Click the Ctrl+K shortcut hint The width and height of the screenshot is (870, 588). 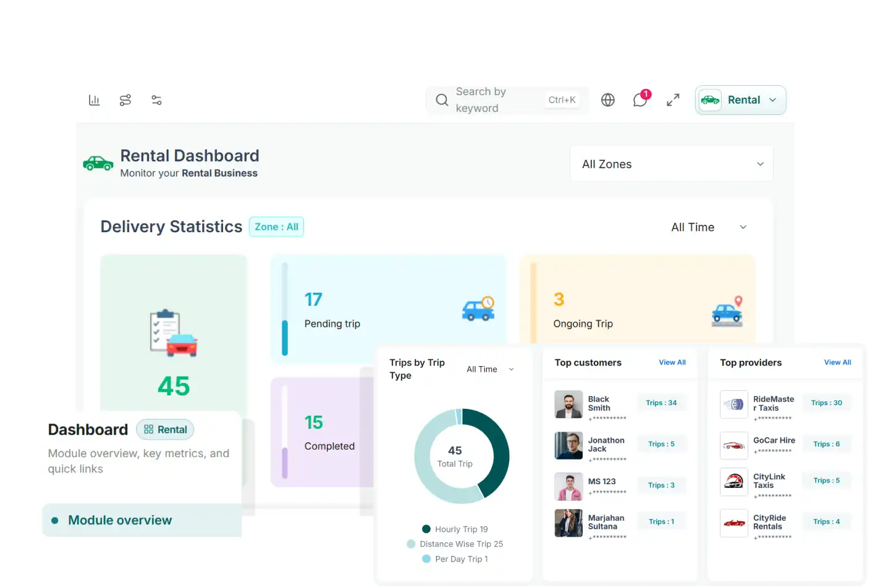pos(562,100)
